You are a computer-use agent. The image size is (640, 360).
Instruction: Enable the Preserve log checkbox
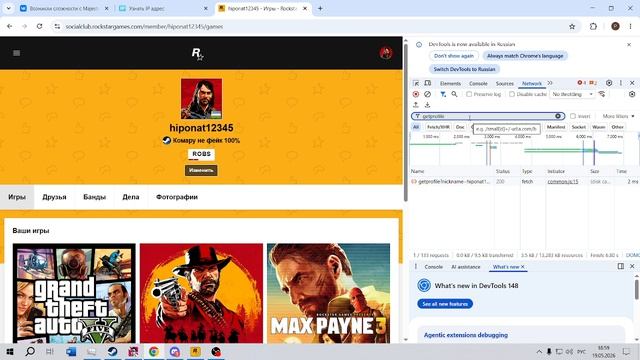point(469,94)
